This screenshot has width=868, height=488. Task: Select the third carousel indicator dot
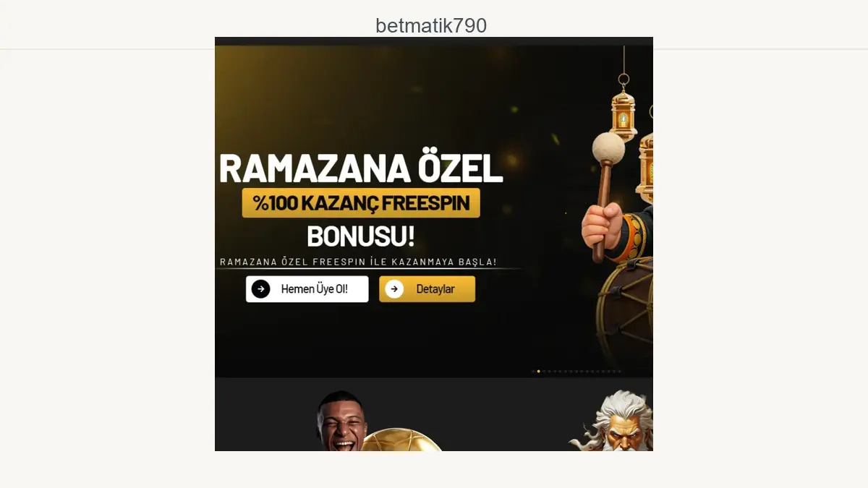[x=544, y=372]
